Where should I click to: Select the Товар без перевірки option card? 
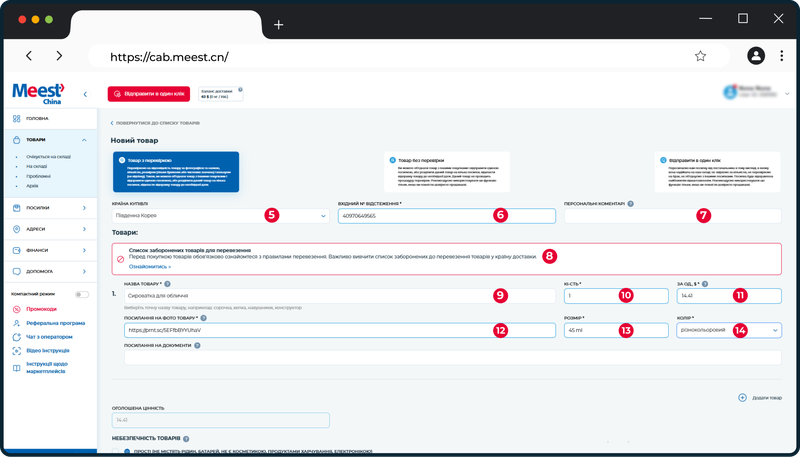click(x=447, y=172)
